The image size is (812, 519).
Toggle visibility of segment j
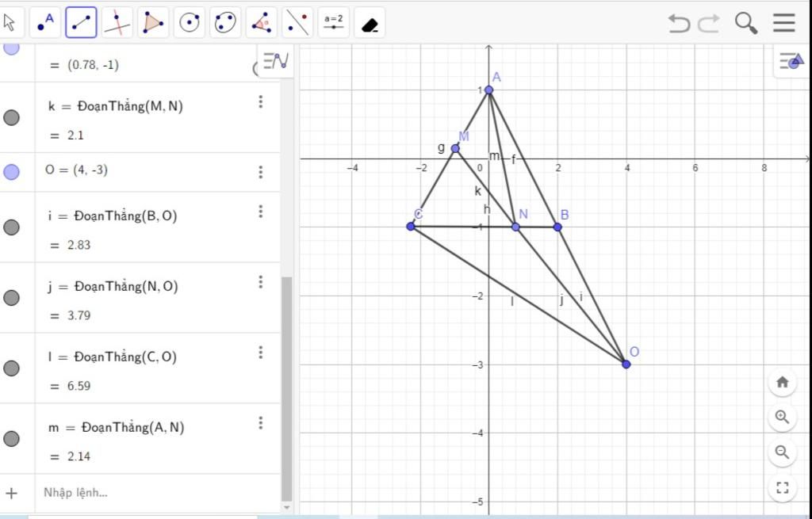pos(11,297)
